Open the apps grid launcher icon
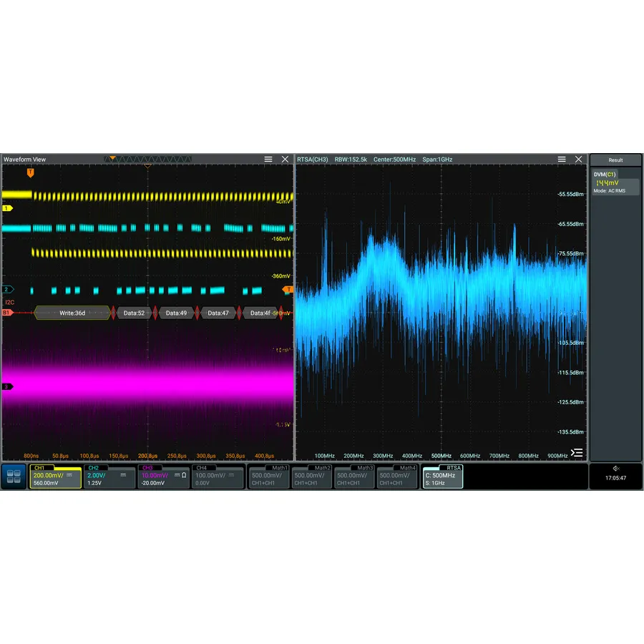644x644 pixels. (13, 476)
